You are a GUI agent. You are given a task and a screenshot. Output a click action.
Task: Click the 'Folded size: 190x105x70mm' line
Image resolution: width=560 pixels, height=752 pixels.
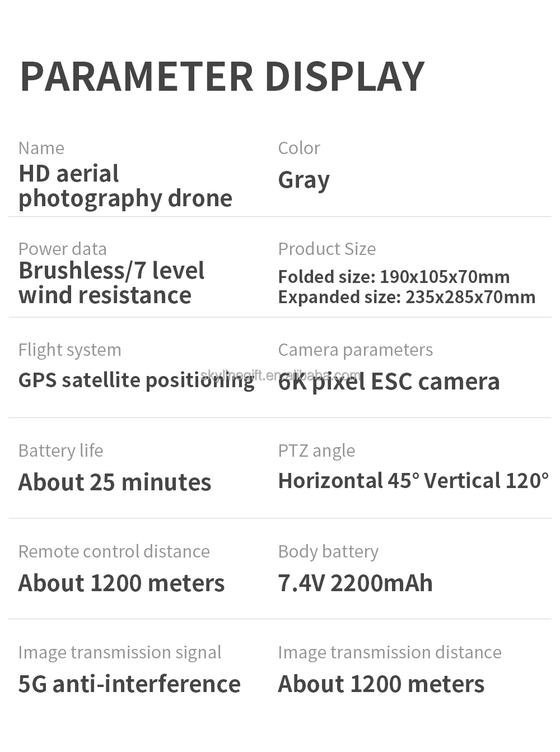[394, 277]
